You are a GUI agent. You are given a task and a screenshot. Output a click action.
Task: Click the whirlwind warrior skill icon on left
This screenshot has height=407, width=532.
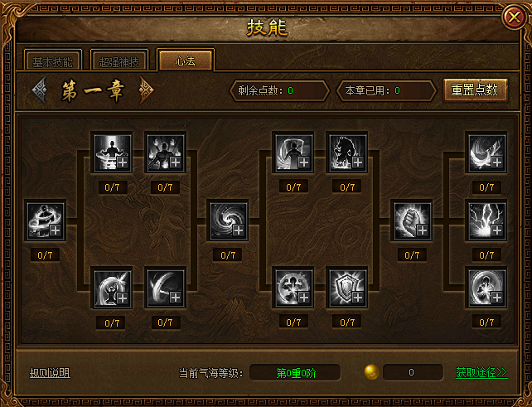(46, 220)
